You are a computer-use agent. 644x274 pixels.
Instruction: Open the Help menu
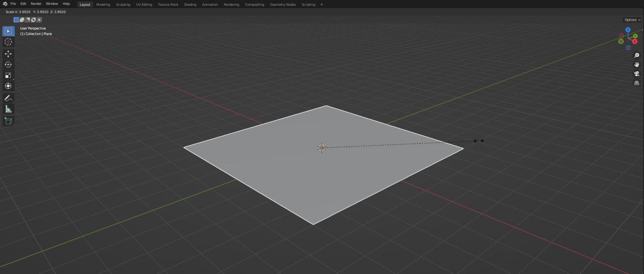66,4
